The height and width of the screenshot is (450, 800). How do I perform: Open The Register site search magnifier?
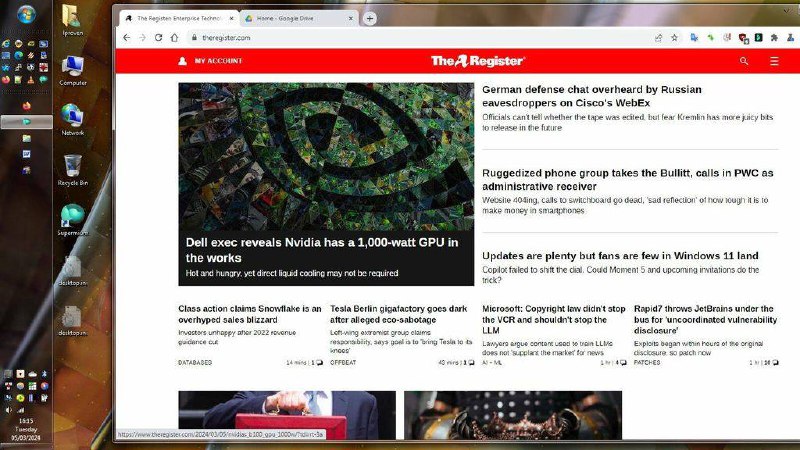(744, 61)
